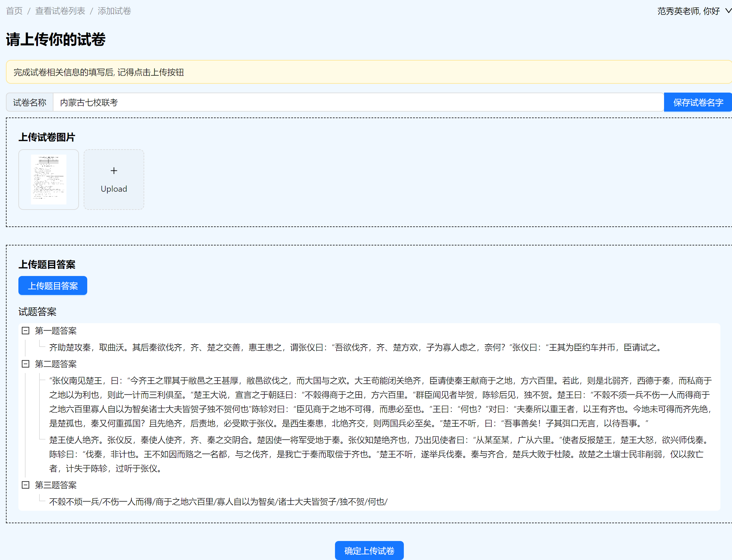Click the 上传试卷图片 section title
The image size is (732, 560).
point(47,137)
